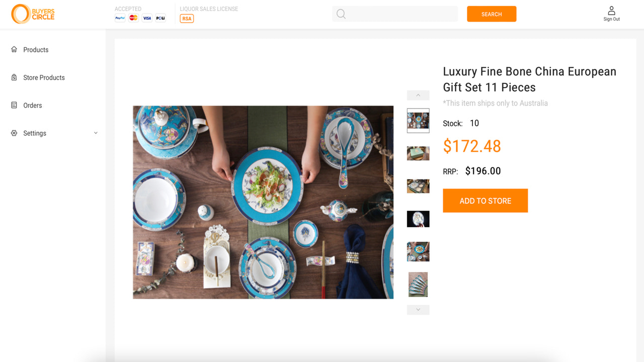Select the spoons thumbnail image
This screenshot has height=362, width=644.
pyautogui.click(x=418, y=284)
